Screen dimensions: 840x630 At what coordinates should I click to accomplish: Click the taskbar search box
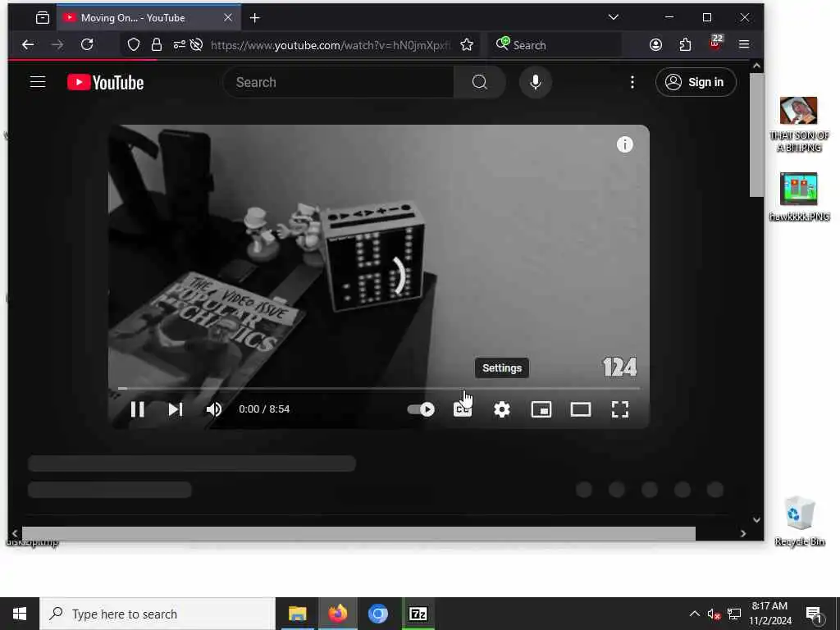point(157,614)
